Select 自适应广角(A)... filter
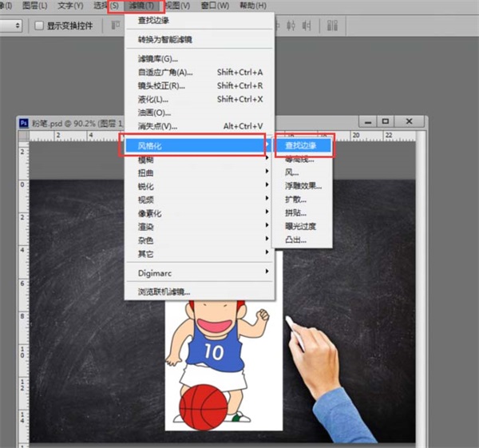Screen dimensions: 479x448 coord(200,73)
